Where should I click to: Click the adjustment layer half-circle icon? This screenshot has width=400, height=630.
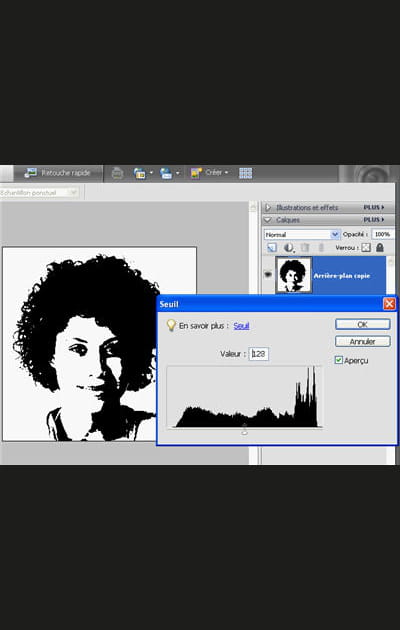click(x=288, y=248)
